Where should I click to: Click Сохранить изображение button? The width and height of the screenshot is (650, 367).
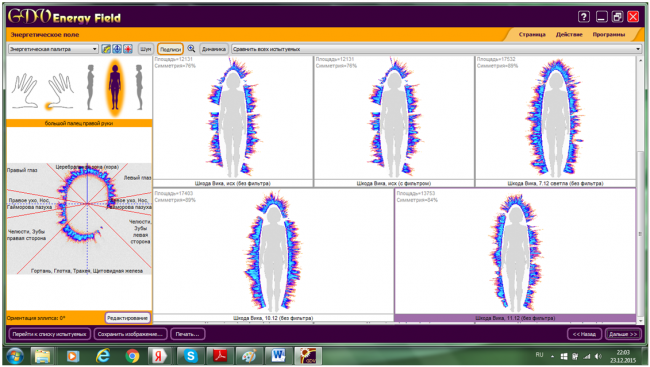click(x=130, y=334)
